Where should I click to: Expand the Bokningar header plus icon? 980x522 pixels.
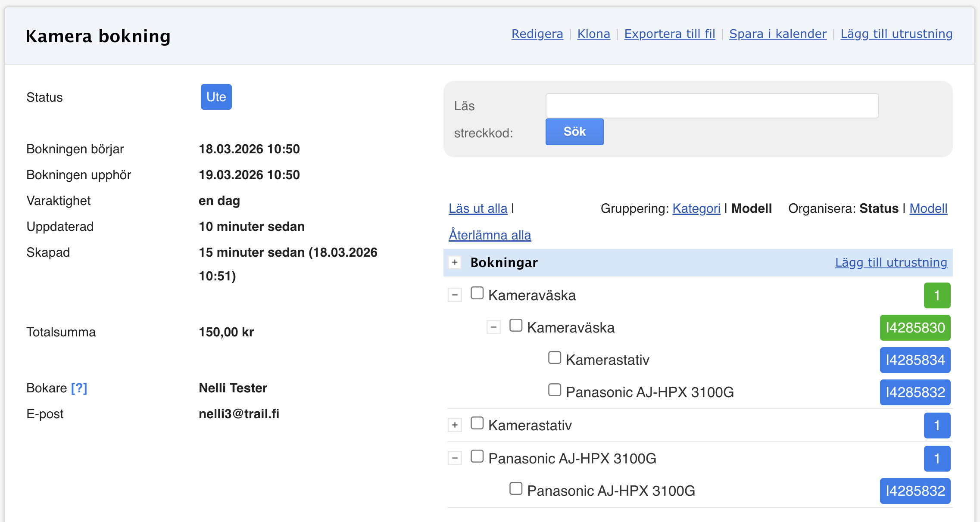pos(455,262)
